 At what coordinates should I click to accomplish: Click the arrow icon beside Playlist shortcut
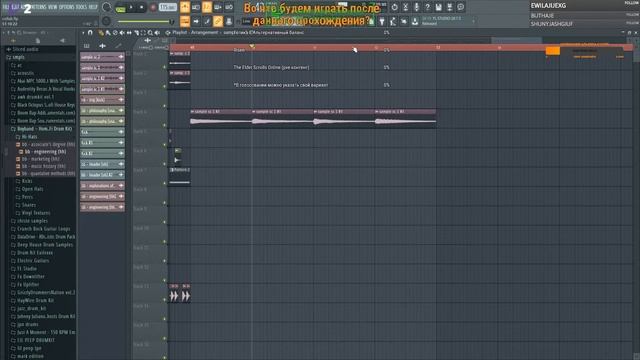pos(196,21)
